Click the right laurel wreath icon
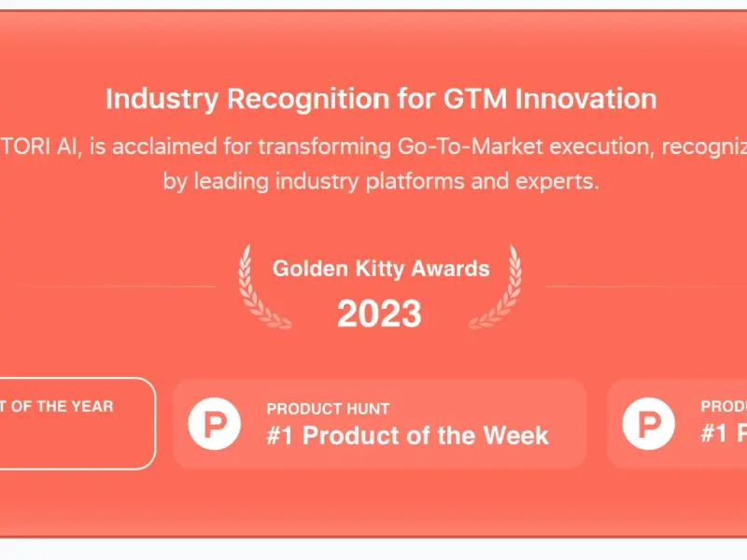The height and width of the screenshot is (560, 747). (496, 287)
